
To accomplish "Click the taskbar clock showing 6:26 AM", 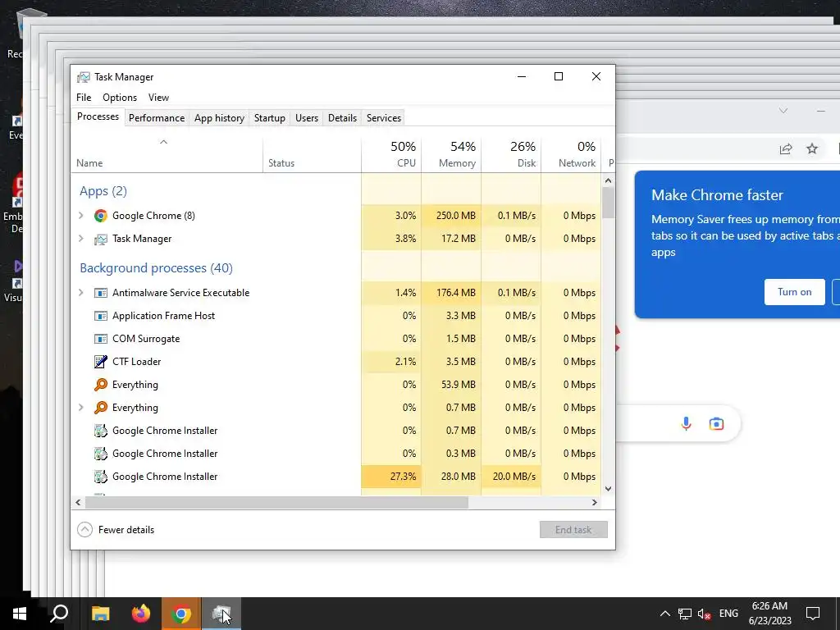I will pyautogui.click(x=769, y=614).
